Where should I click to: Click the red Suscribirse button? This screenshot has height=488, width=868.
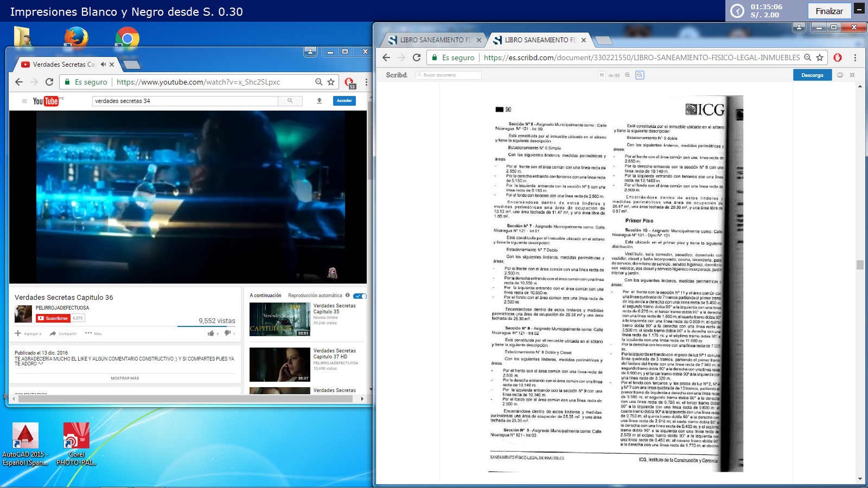pyautogui.click(x=53, y=318)
